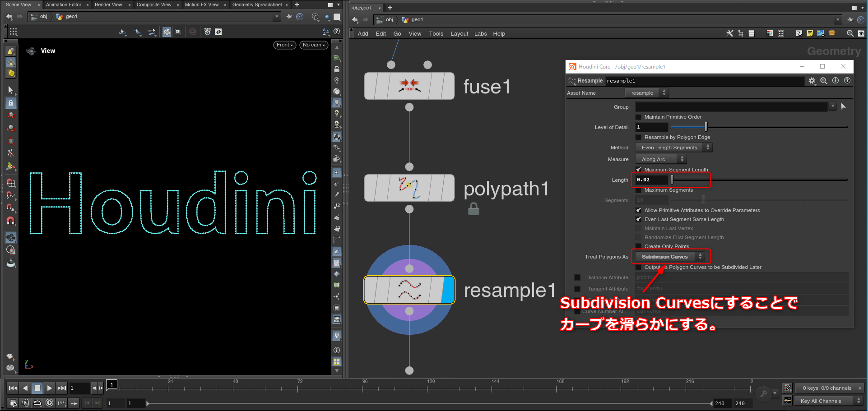This screenshot has height=411, width=868.
Task: Toggle Maintain Primitive Order checkbox
Action: pos(639,117)
